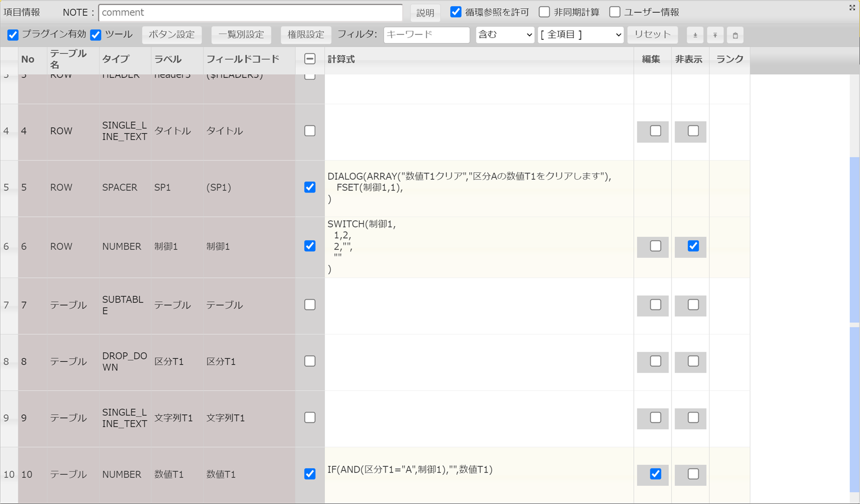Viewport: 860px width, 504px height.
Task: Toggle the select-all checkbox in table header
Action: tap(310, 59)
